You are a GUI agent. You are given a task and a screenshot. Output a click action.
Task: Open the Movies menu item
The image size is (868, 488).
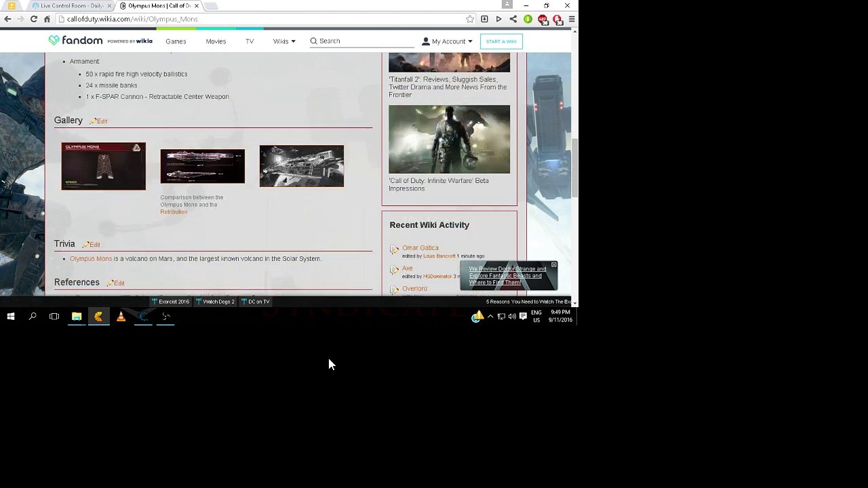tap(216, 41)
